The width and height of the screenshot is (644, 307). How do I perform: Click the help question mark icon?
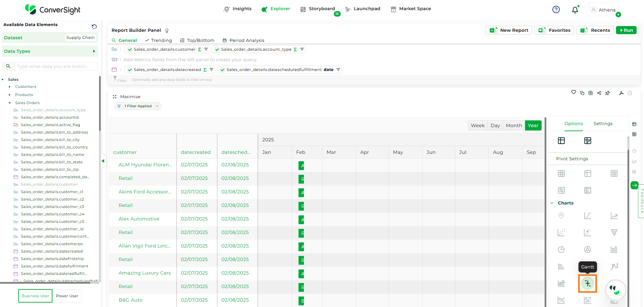pyautogui.click(x=556, y=9)
